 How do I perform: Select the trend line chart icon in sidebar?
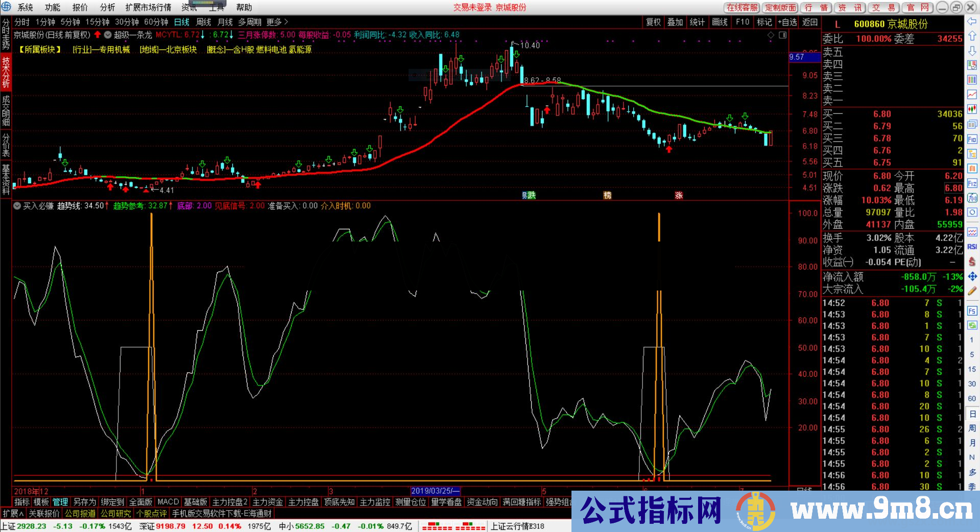[x=972, y=95]
